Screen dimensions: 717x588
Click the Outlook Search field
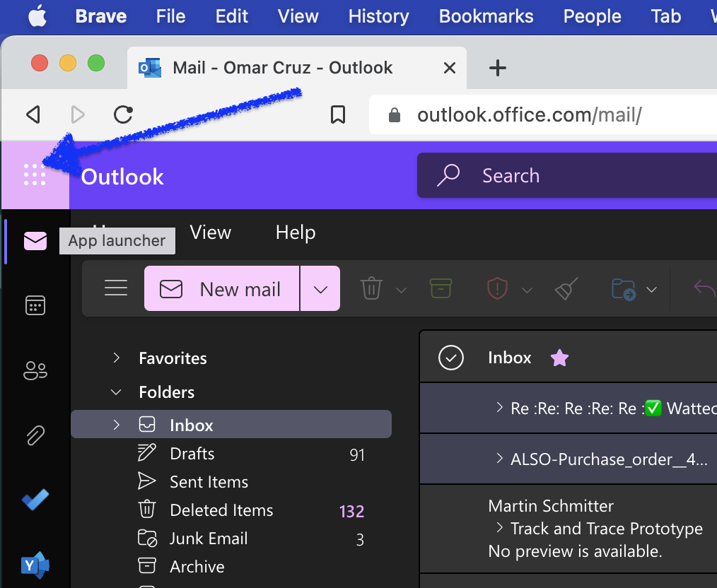(x=566, y=175)
